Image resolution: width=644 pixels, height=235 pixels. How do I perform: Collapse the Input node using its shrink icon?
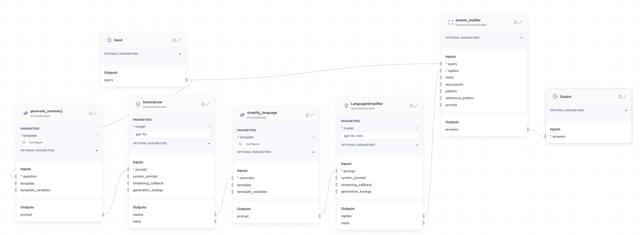(179, 40)
